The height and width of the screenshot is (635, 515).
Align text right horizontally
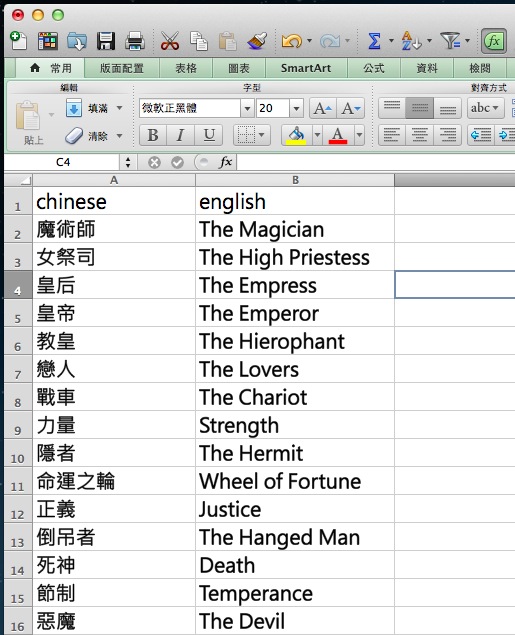[x=447, y=135]
